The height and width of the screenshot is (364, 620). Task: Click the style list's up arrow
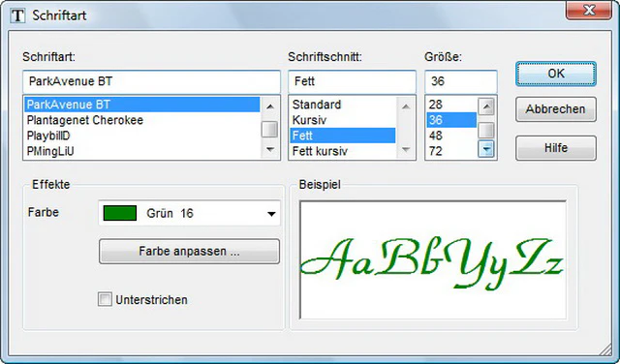406,106
